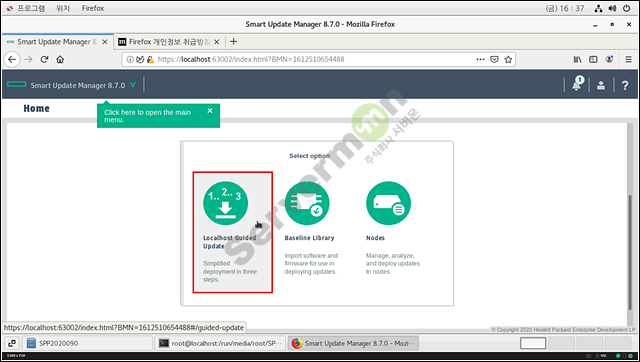Open Firefox home page
Screen dimensions: 640x362
(60, 60)
